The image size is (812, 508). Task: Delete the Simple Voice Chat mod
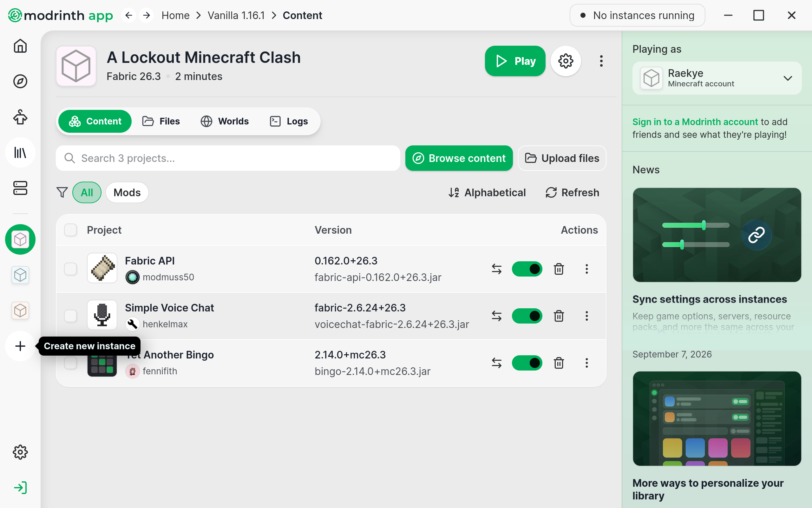coord(559,316)
